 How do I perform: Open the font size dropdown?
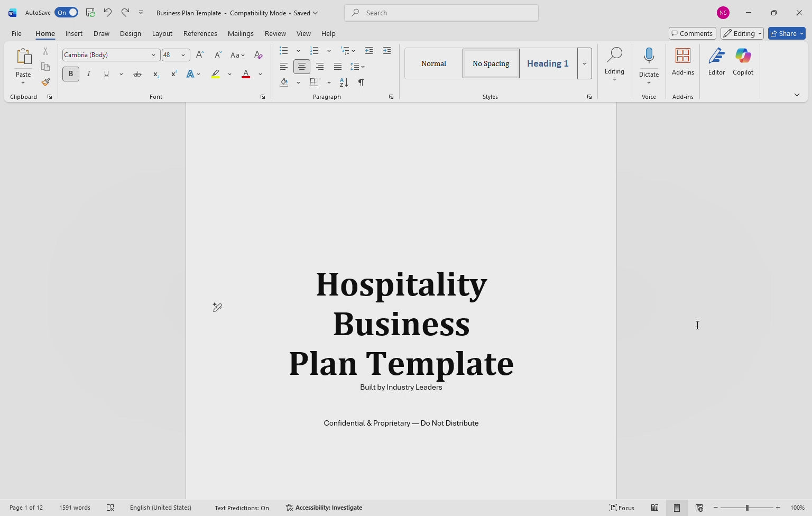[x=183, y=54]
